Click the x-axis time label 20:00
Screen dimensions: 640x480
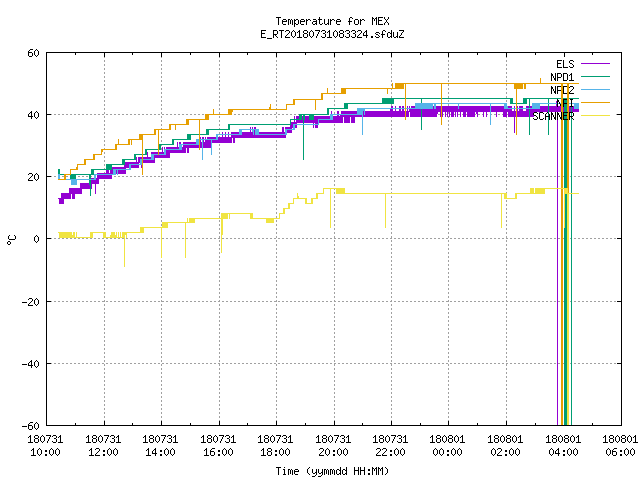point(333,452)
